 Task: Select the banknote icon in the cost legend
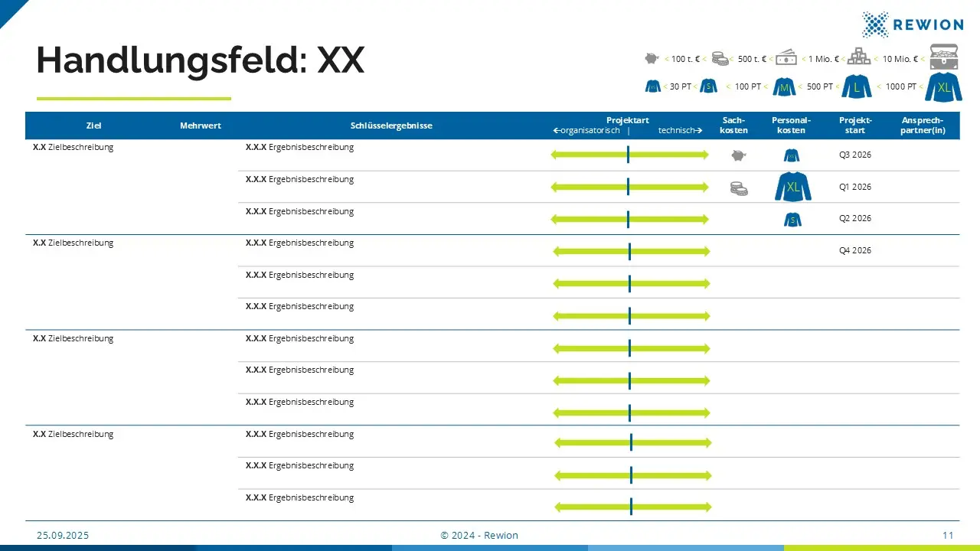pos(786,59)
